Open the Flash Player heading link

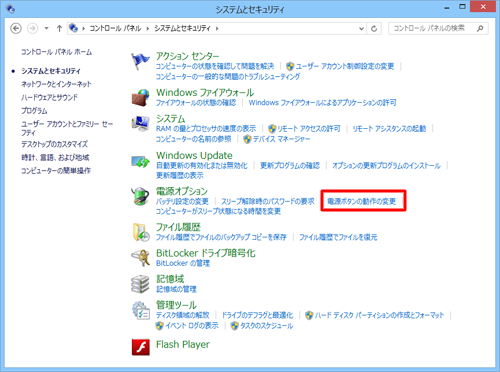183,344
